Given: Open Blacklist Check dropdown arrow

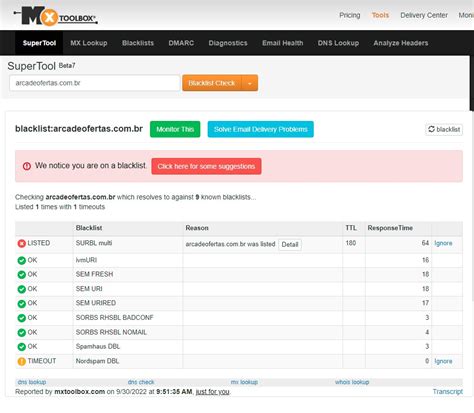Looking at the screenshot, I should (250, 83).
